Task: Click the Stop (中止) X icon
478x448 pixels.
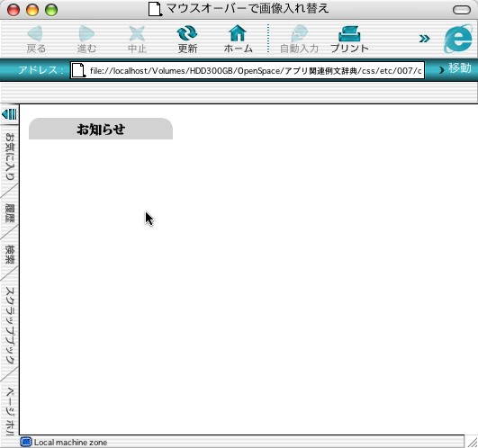Action: coord(137,33)
